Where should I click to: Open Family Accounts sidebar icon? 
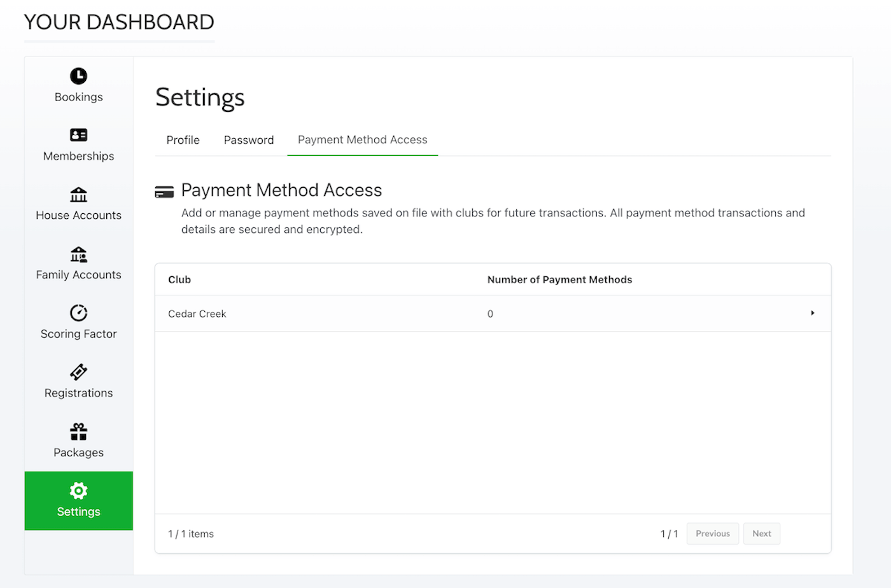[x=78, y=254]
